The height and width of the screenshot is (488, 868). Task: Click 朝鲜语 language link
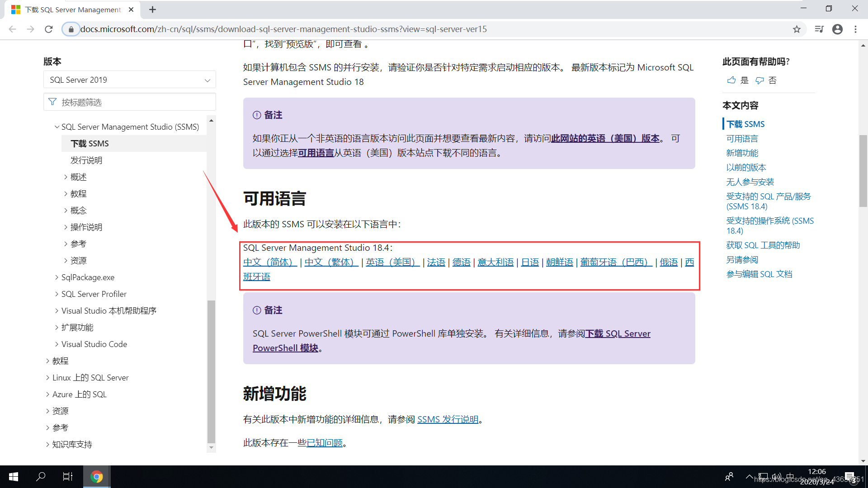point(559,263)
